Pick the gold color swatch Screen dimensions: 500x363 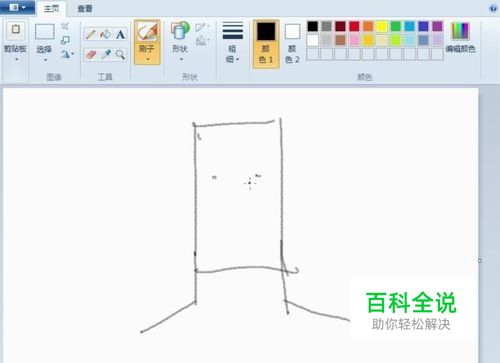click(368, 40)
